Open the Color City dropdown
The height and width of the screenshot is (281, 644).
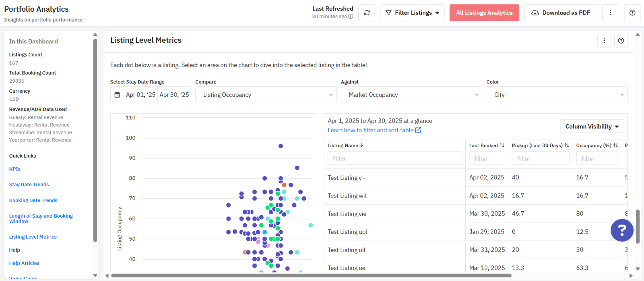tap(557, 95)
